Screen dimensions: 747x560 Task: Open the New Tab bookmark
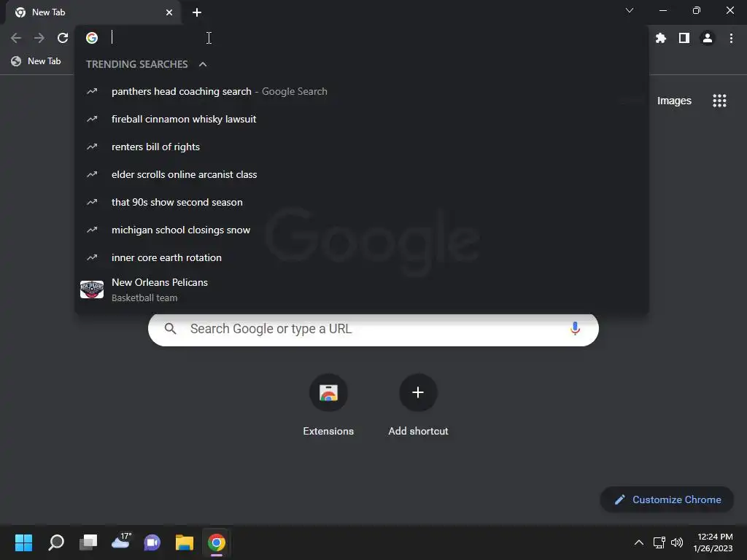(36, 61)
